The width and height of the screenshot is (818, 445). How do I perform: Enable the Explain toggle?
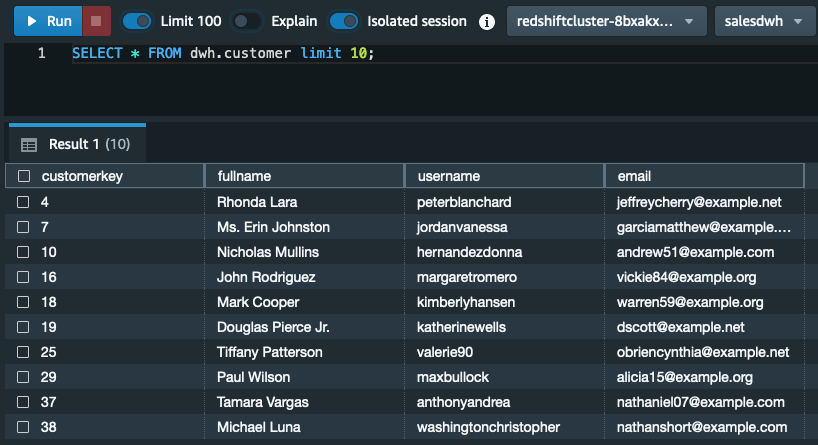point(246,21)
